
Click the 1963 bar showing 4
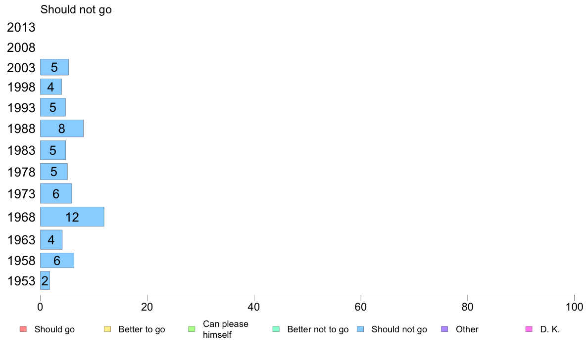click(51, 240)
